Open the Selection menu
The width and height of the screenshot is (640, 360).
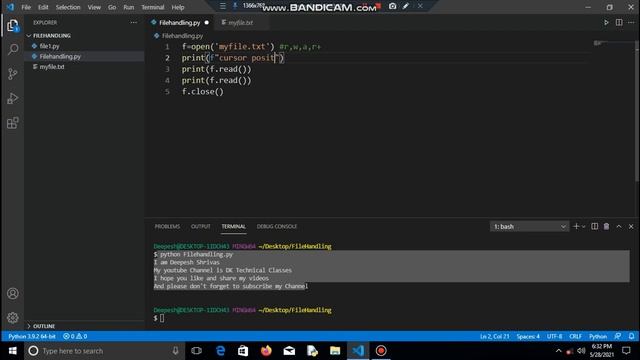(68, 7)
